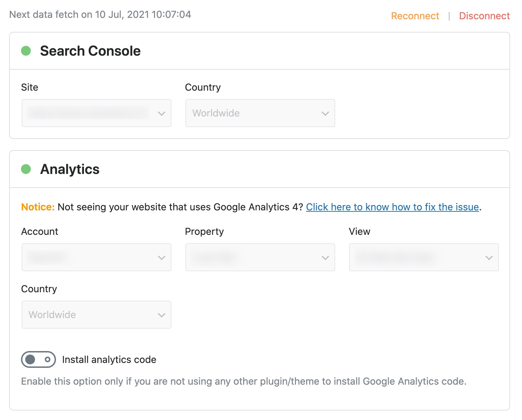522x420 pixels.
Task: Click the 'Enable this option only' description text
Action: 244,381
